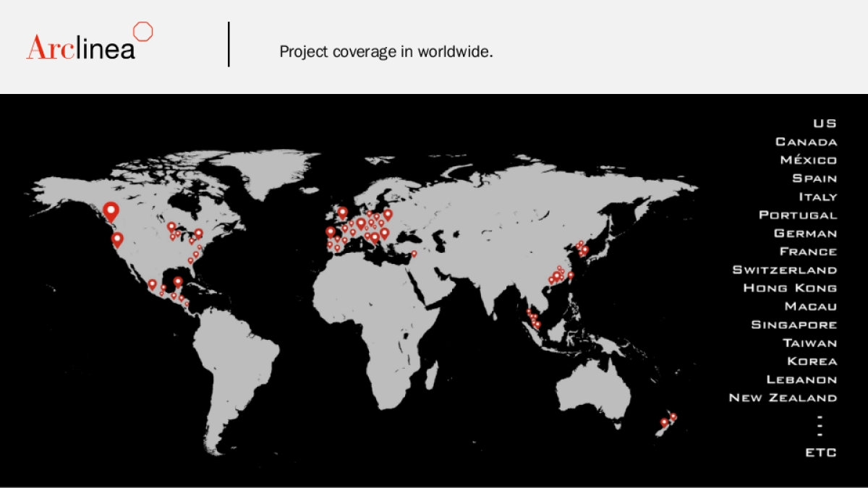Click 'ETC' at the bottom of the list

coord(821,453)
